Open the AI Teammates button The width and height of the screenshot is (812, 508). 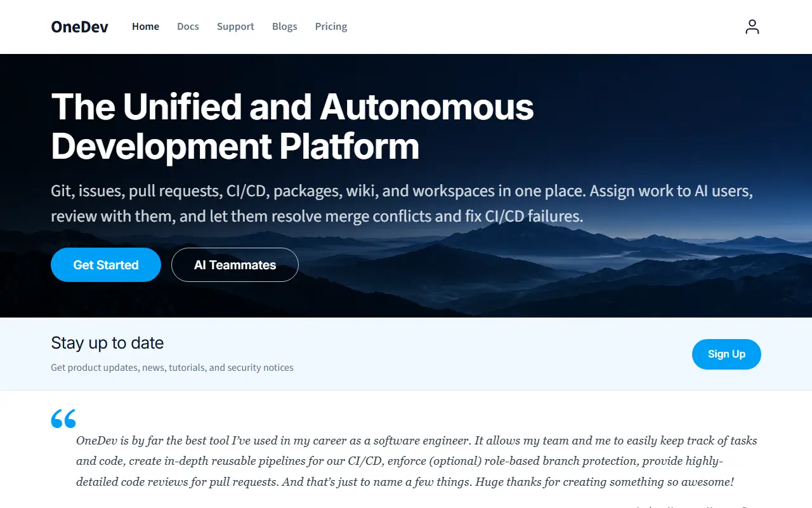[235, 265]
